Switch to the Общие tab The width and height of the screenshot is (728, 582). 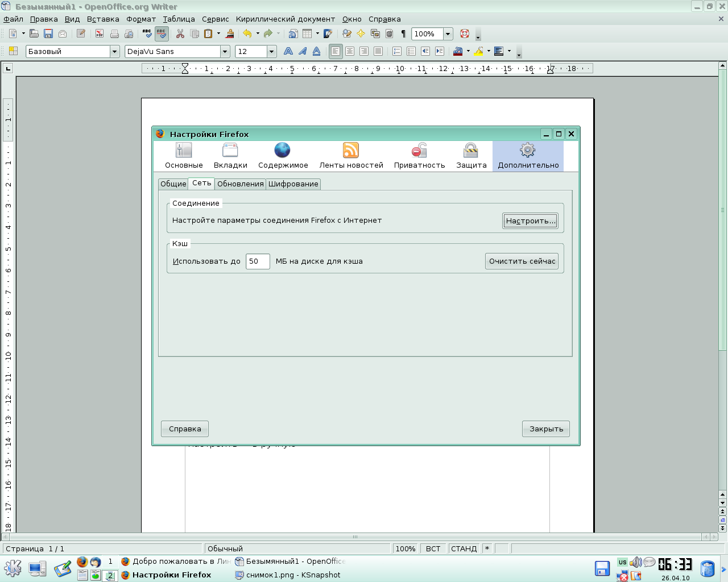click(x=173, y=184)
